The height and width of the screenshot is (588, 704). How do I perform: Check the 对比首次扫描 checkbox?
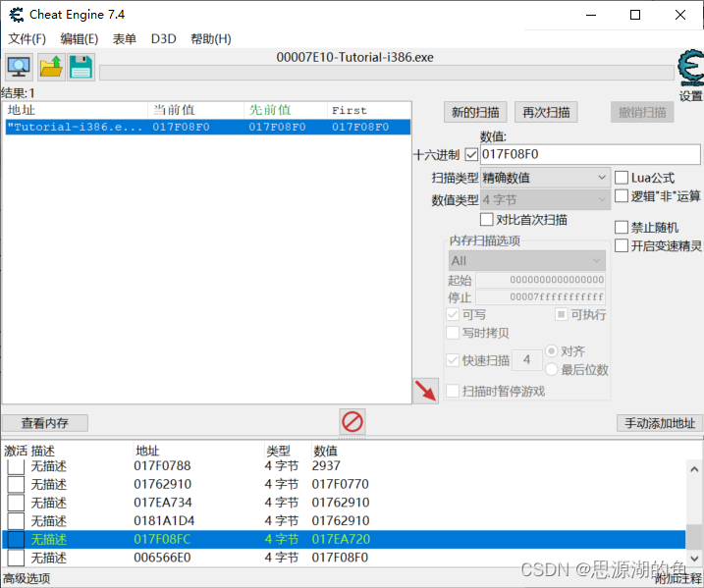[x=487, y=220]
